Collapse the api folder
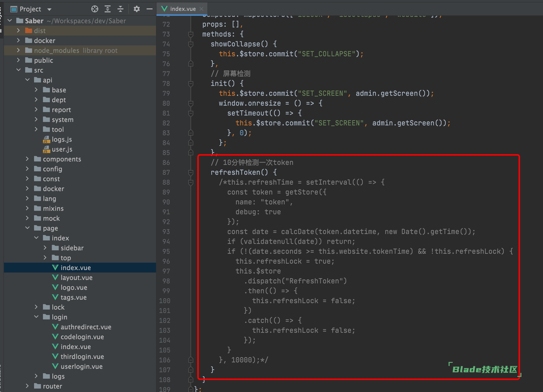This screenshot has height=392, width=543. (27, 80)
